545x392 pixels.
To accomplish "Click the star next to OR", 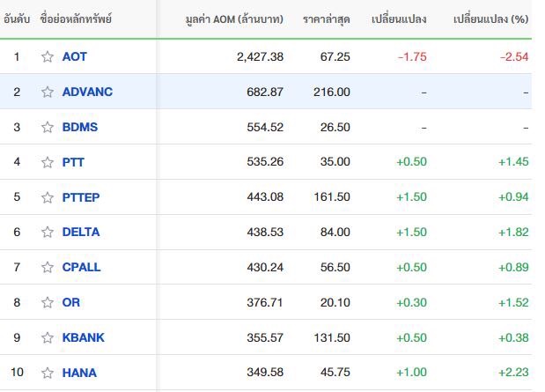I will (48, 302).
